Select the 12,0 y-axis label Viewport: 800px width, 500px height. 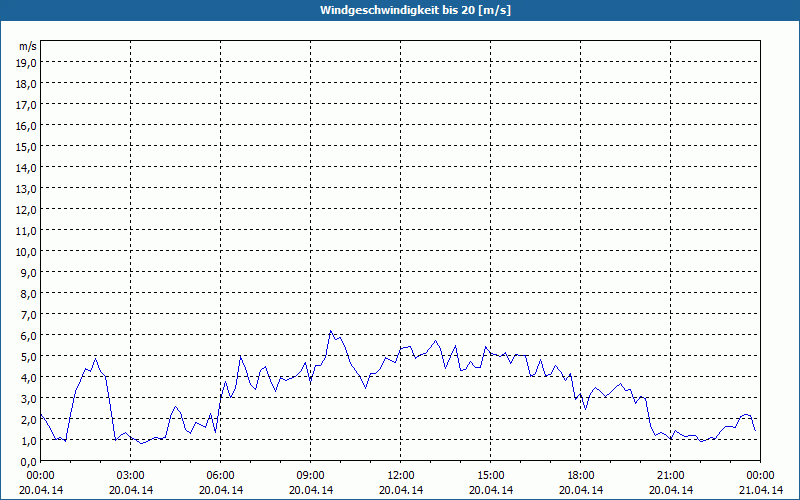click(27, 210)
